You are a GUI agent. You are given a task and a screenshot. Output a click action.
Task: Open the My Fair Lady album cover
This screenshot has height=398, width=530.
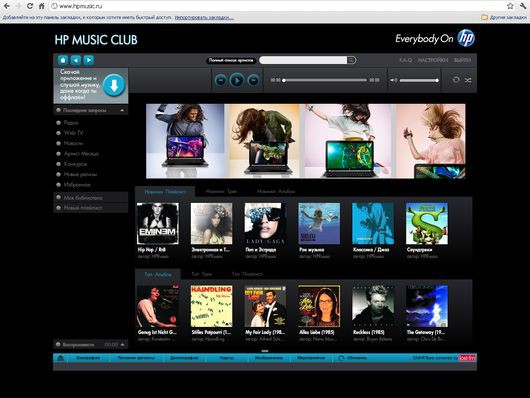coord(265,306)
